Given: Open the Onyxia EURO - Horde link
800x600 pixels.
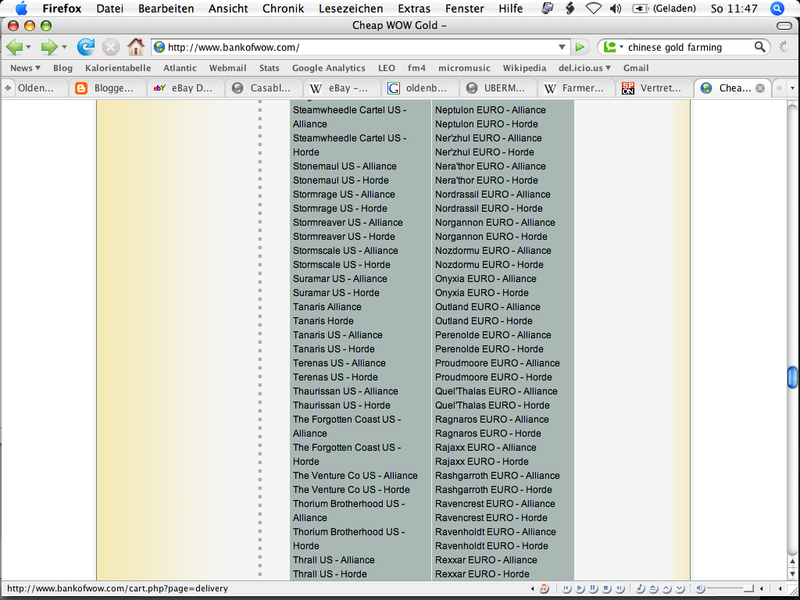Looking at the screenshot, I should tap(482, 293).
